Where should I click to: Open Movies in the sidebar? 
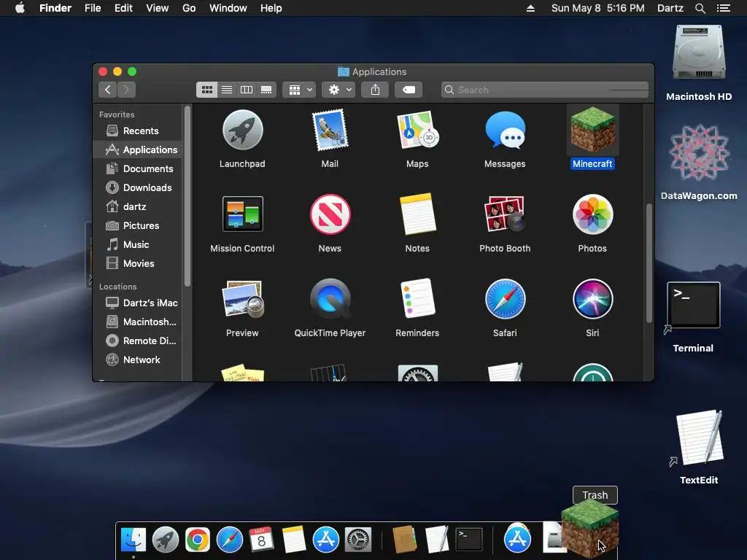tap(138, 264)
